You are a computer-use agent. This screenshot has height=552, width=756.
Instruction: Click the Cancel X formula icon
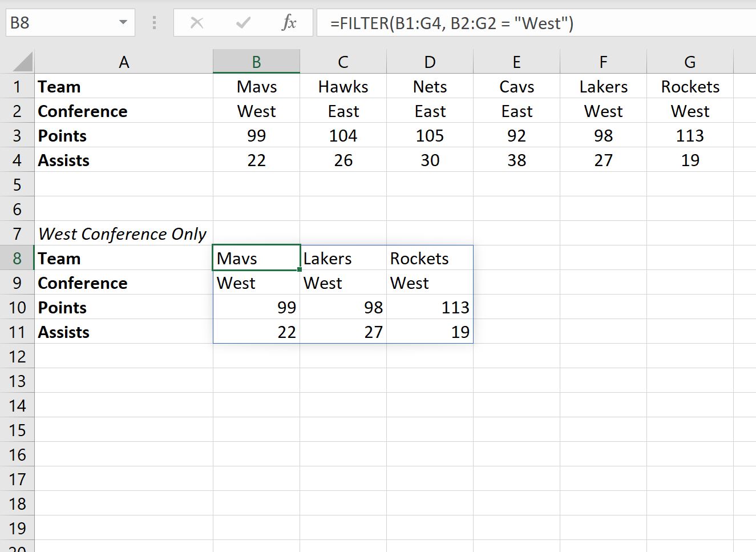point(197,23)
